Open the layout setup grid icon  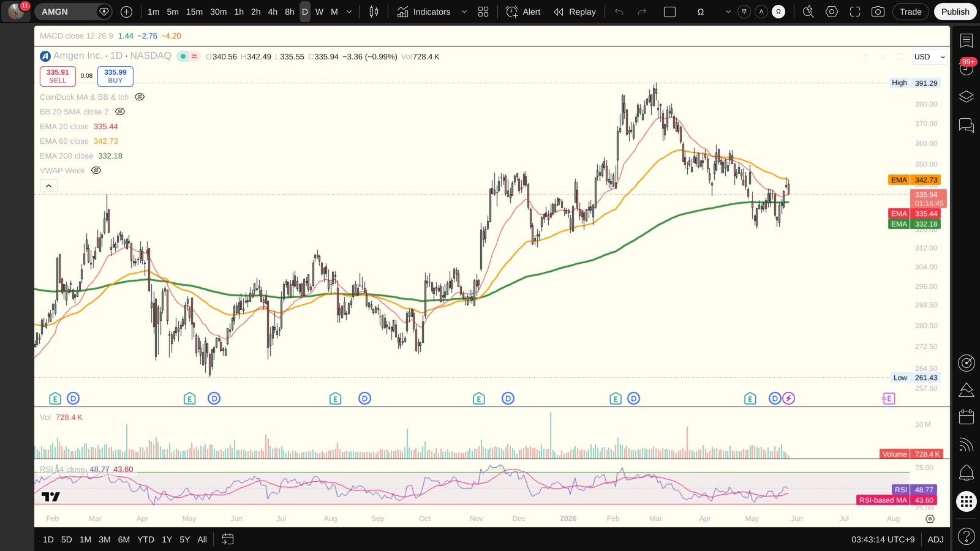coord(483,12)
